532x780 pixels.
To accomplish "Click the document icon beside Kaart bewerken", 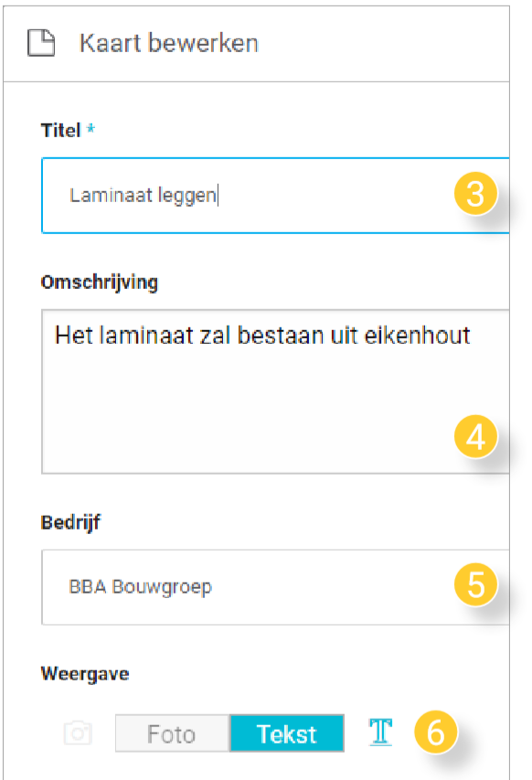I will click(41, 43).
